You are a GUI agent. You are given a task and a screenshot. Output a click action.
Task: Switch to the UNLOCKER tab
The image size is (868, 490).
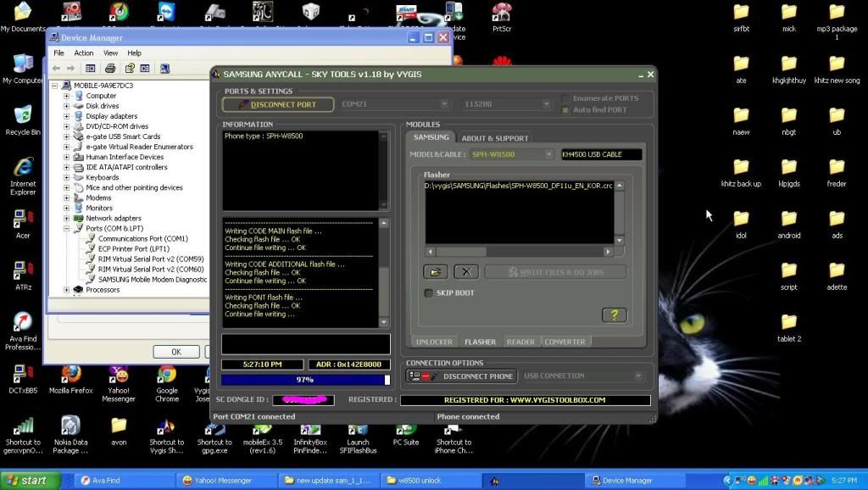click(434, 342)
